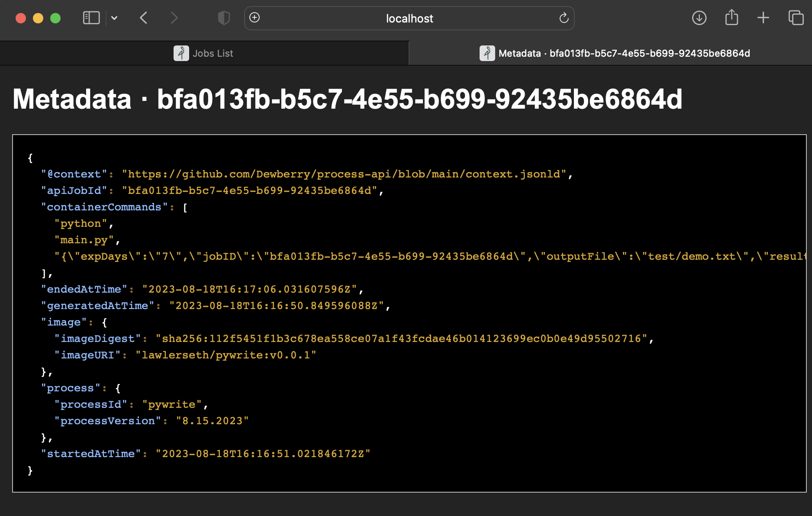The width and height of the screenshot is (812, 516).
Task: Click the "generatedAtTime" key
Action: pyautogui.click(x=97, y=306)
